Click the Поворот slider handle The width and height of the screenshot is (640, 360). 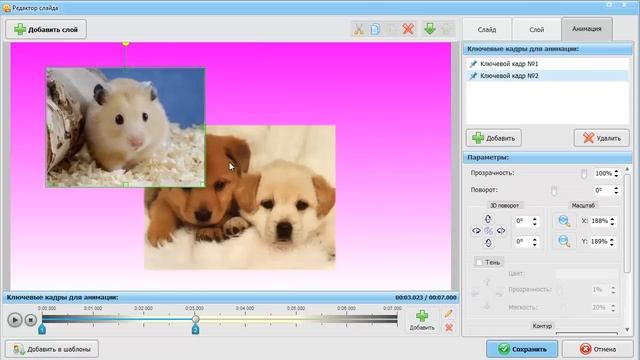coord(554,190)
